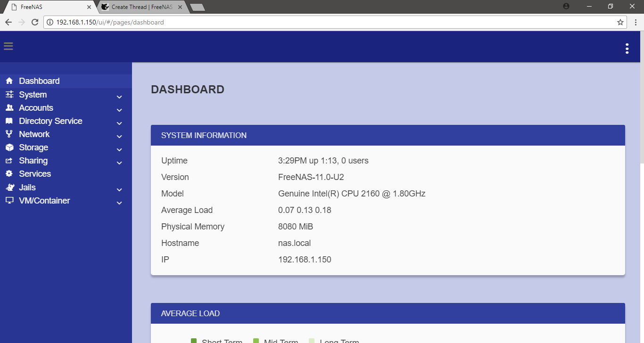The height and width of the screenshot is (343, 644).
Task: Toggle the hamburger sidebar menu
Action: point(8,46)
